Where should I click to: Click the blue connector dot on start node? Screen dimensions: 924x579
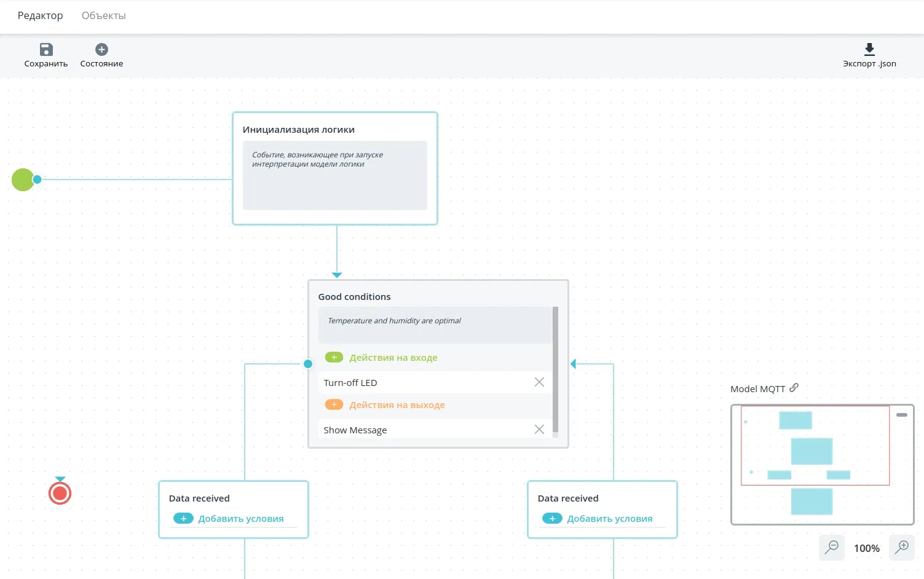click(37, 179)
